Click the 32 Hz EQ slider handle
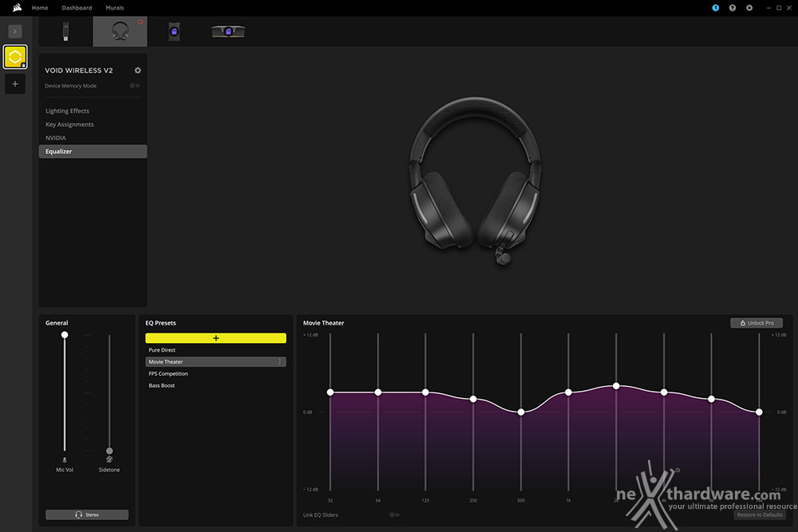Viewport: 798px width, 532px height. [x=330, y=392]
